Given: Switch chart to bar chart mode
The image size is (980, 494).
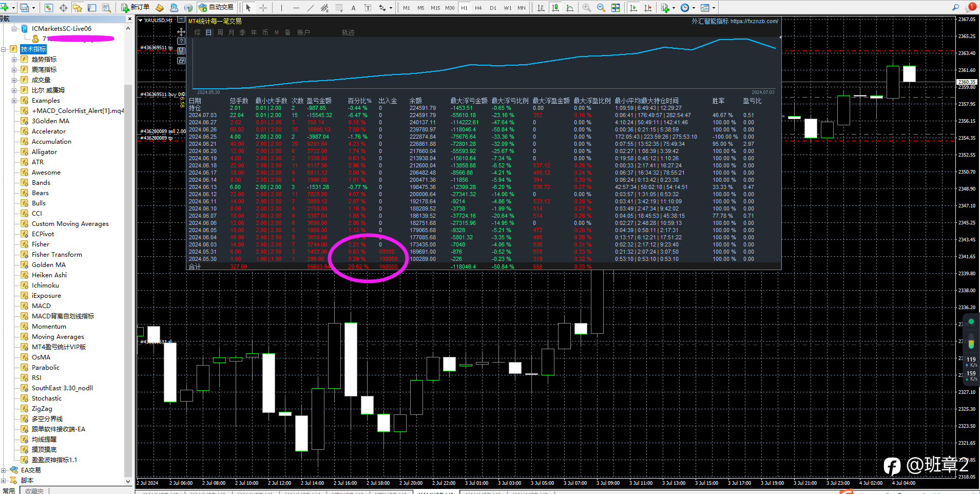Looking at the screenshot, I should [x=541, y=8].
